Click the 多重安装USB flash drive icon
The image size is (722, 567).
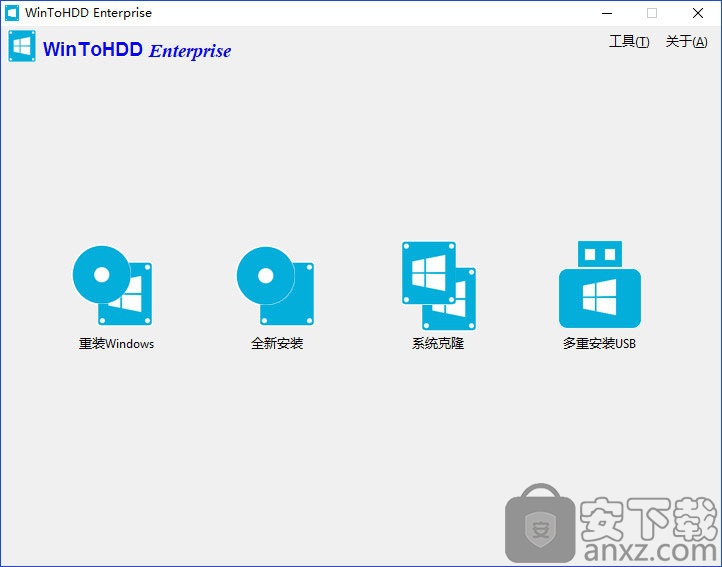tap(600, 284)
